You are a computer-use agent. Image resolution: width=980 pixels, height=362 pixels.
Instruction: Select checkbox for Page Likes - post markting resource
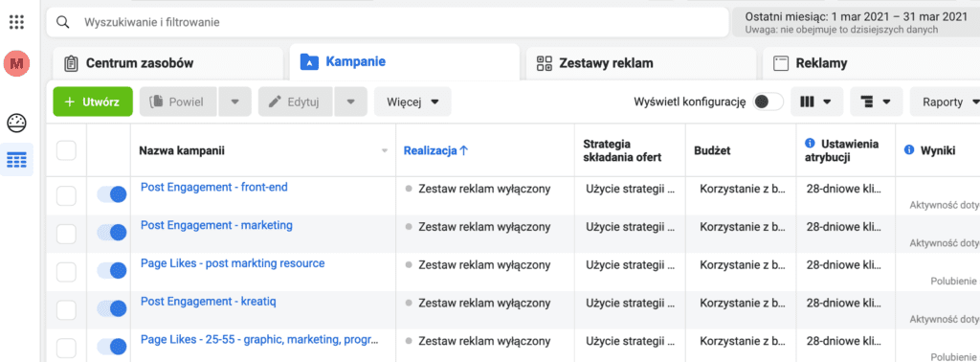tap(66, 272)
